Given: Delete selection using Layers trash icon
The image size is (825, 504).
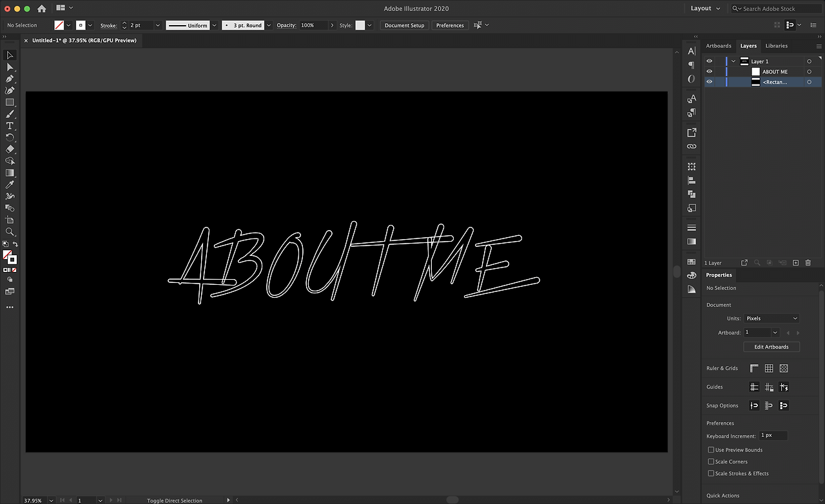Looking at the screenshot, I should pyautogui.click(x=808, y=263).
